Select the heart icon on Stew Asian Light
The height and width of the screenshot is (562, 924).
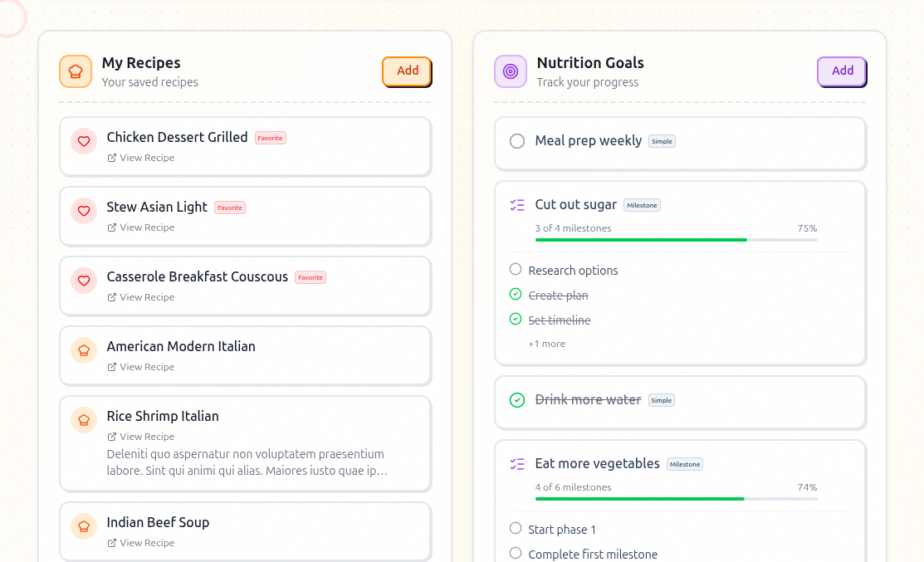[84, 211]
